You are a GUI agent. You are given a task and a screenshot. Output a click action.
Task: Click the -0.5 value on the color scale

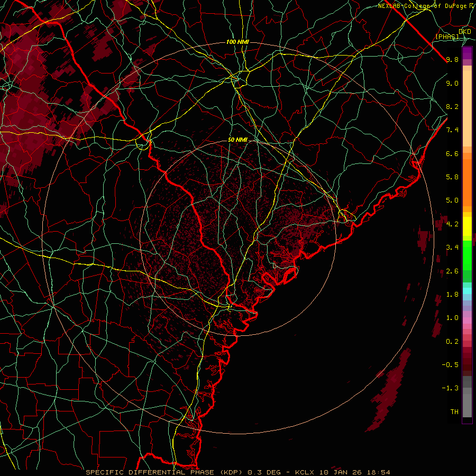tap(450, 365)
